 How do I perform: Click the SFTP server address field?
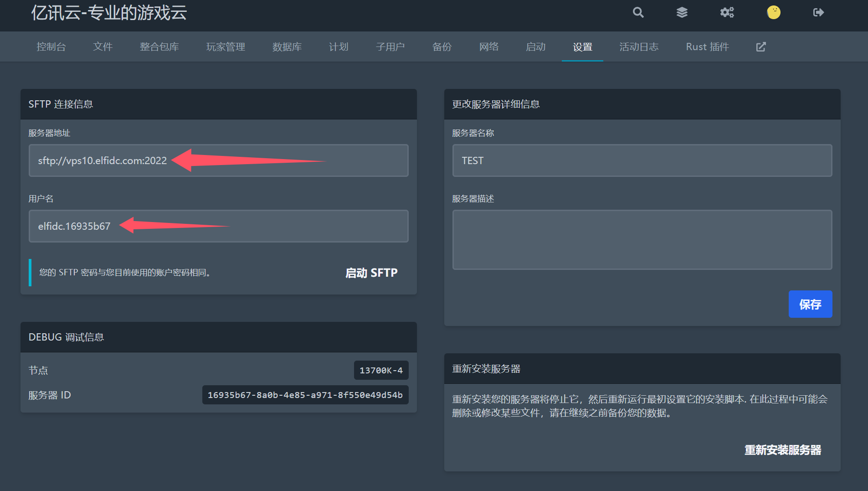click(x=218, y=160)
